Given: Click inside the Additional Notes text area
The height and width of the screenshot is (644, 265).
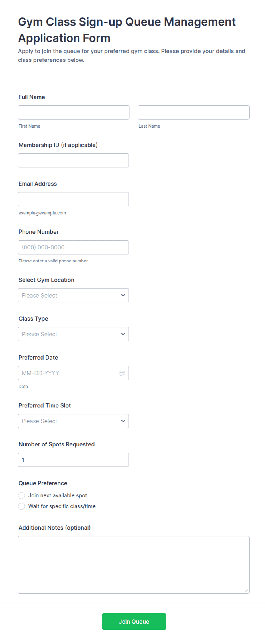Looking at the screenshot, I should tap(134, 565).
